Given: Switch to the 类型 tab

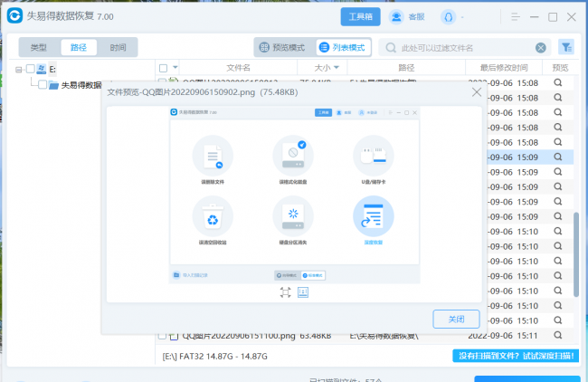Looking at the screenshot, I should (x=38, y=48).
